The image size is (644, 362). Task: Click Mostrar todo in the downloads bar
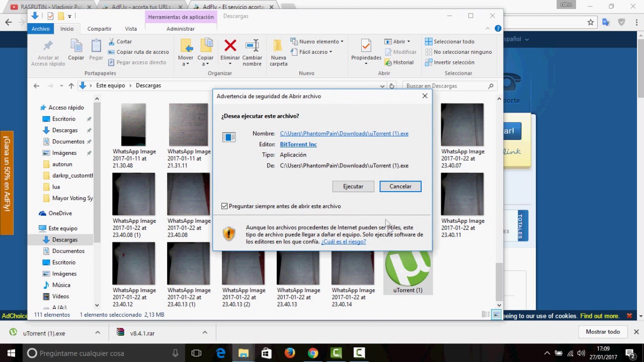pos(603,332)
